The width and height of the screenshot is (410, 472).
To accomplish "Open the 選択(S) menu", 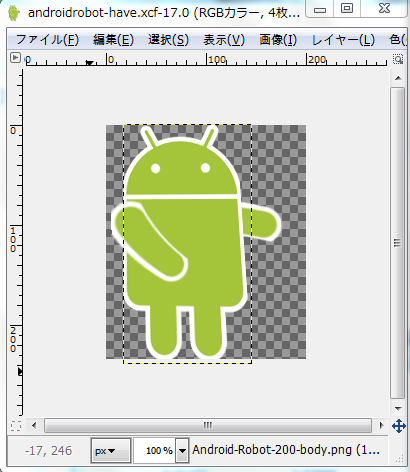I will (168, 40).
